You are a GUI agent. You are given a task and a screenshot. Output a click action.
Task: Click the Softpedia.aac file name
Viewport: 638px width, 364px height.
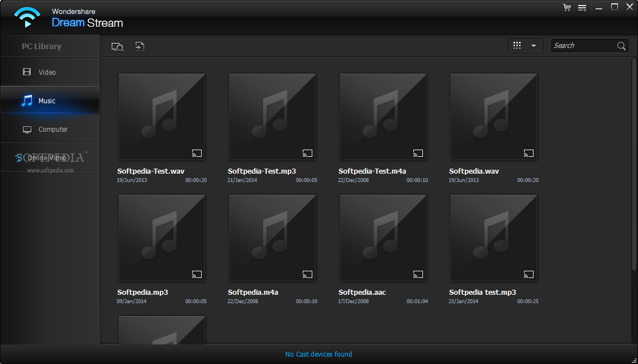(362, 293)
